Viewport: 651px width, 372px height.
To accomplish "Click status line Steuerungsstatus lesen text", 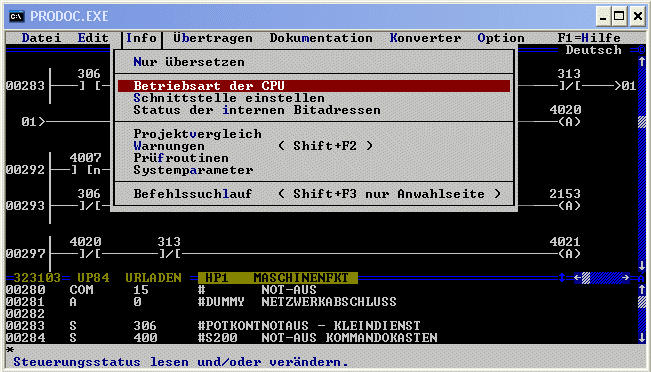I will (x=180, y=362).
